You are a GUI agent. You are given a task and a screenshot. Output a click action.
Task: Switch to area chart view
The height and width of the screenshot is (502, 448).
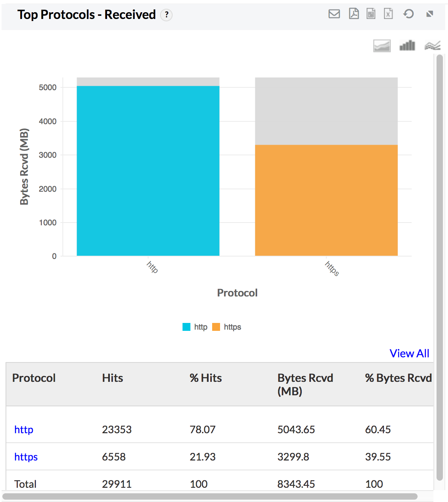pyautogui.click(x=382, y=46)
